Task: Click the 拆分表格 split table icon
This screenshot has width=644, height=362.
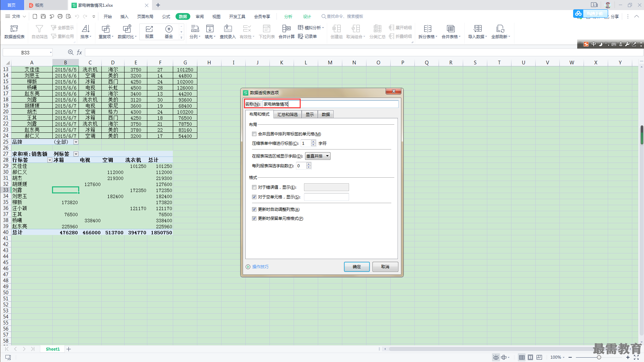Action: (x=428, y=29)
